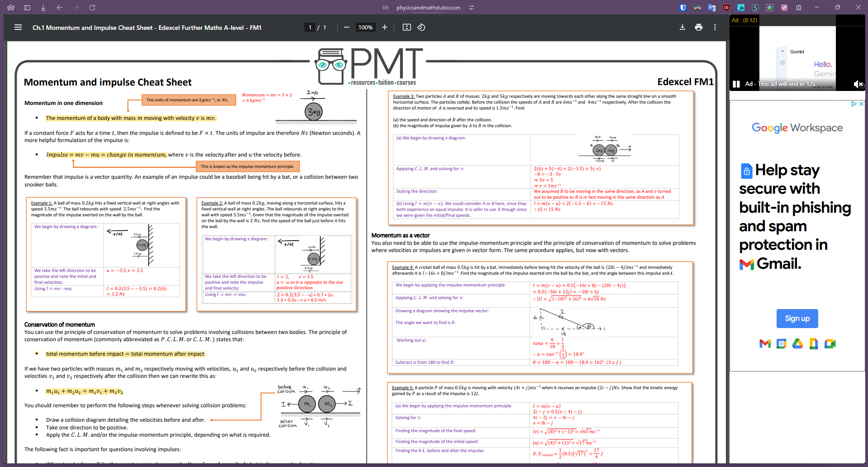Copy the page link from the link icon

pos(386,8)
